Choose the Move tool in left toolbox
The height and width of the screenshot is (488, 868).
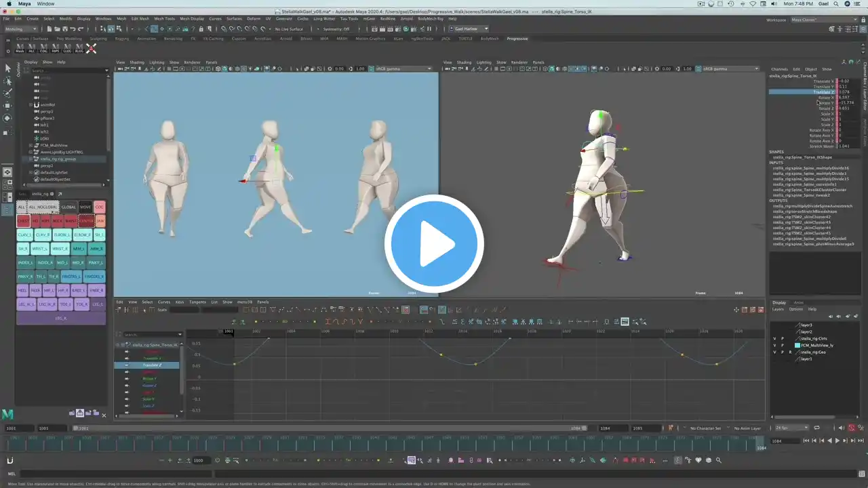(7, 106)
